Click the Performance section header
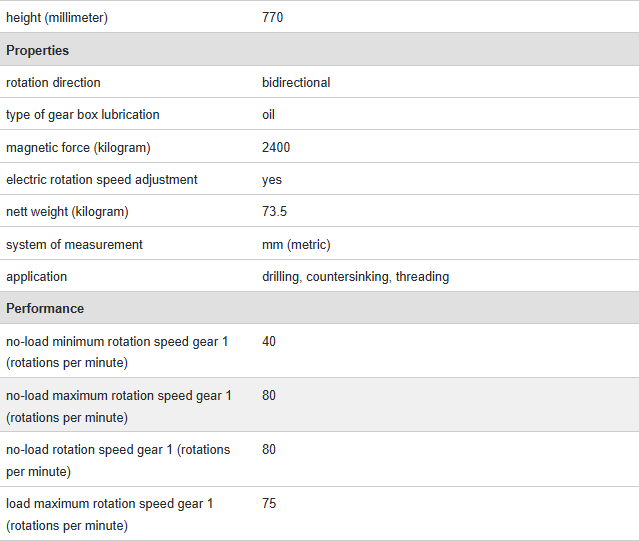 point(45,308)
